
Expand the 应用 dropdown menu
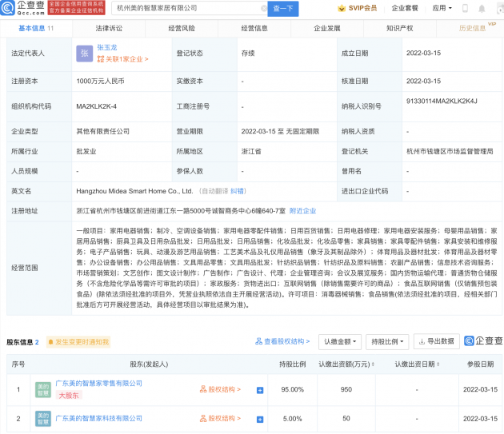click(x=442, y=9)
